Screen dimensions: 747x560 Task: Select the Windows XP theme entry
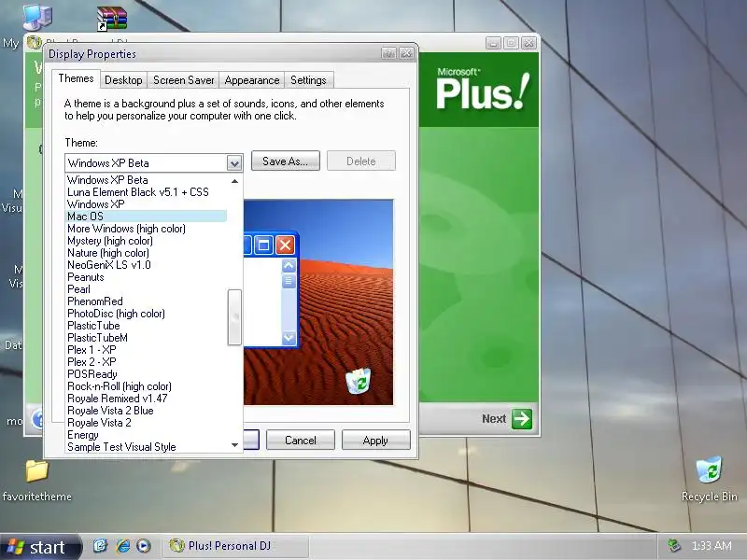click(x=146, y=204)
